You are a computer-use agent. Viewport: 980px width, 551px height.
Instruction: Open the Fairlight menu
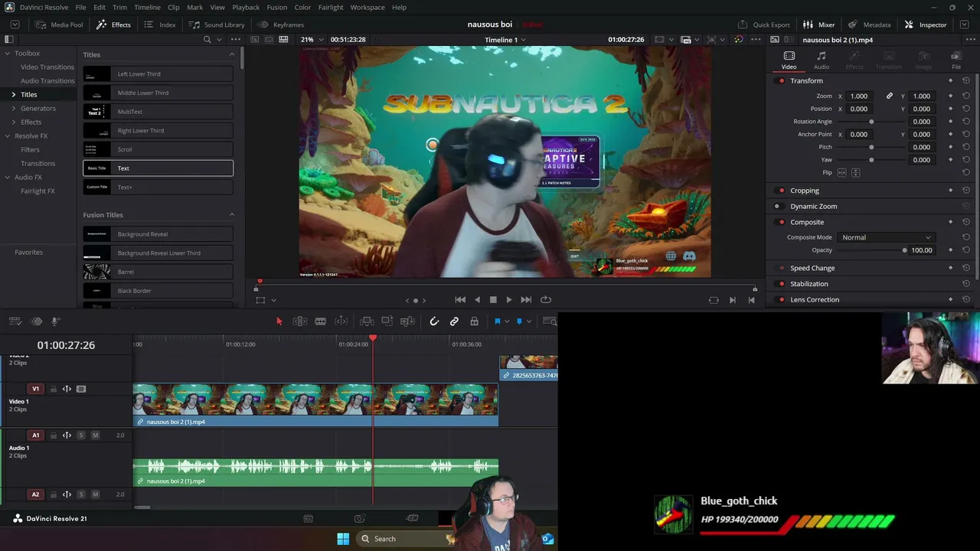[331, 8]
